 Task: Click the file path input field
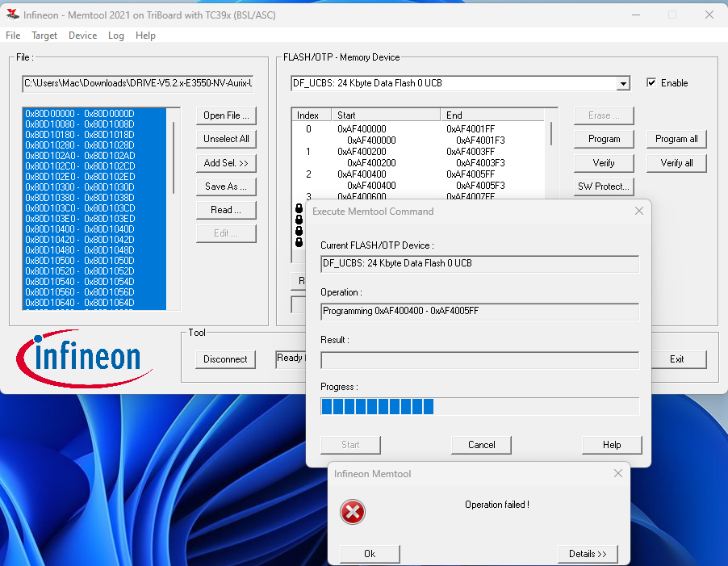[138, 84]
